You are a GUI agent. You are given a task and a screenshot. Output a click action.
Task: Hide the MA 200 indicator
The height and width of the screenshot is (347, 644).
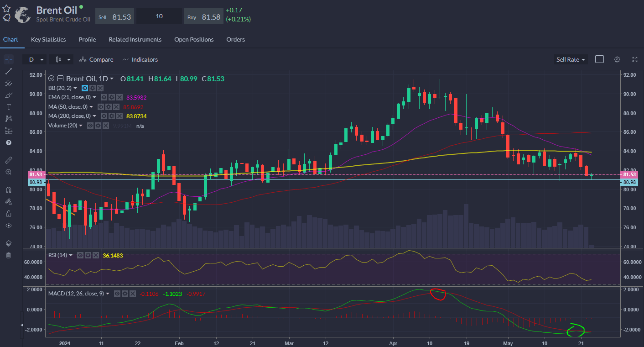[x=104, y=116]
